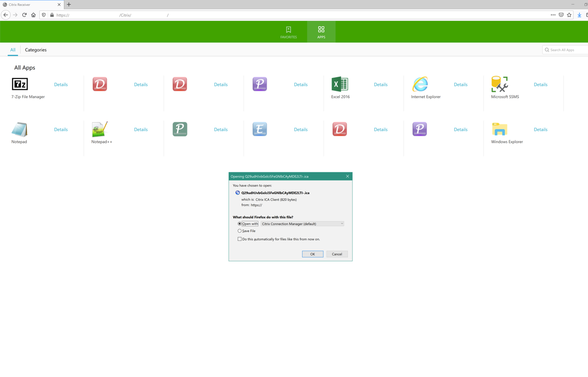
Task: Close the Citrix Receiver browser tab
Action: (59, 5)
